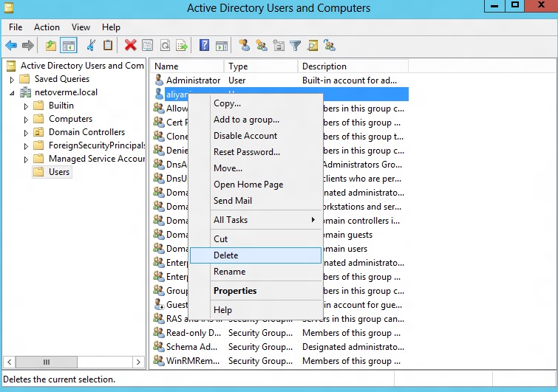Collapse the netoverme.local domain node
558x392 pixels.
(12, 93)
